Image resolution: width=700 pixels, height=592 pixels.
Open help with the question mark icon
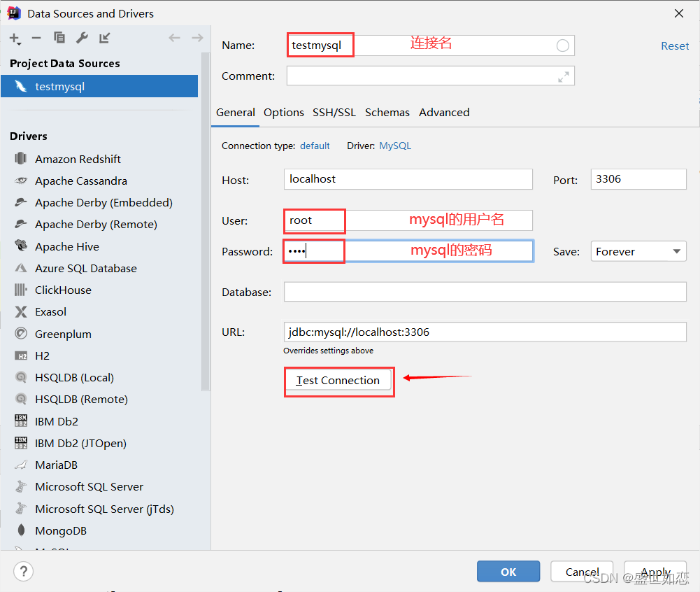pyautogui.click(x=23, y=571)
